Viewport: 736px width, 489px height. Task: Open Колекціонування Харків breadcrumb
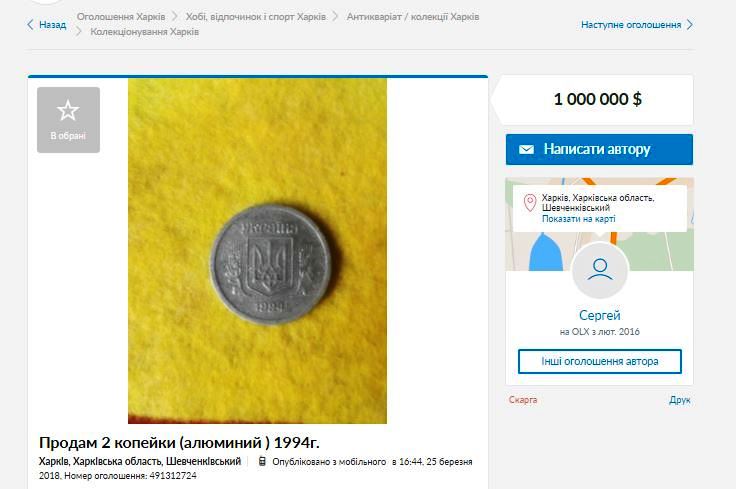pyautogui.click(x=145, y=32)
